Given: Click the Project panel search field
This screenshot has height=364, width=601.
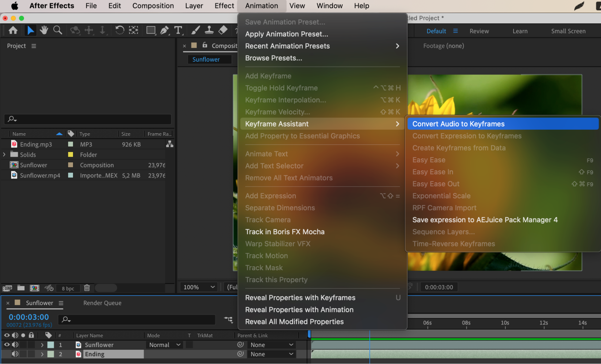Looking at the screenshot, I should (87, 119).
